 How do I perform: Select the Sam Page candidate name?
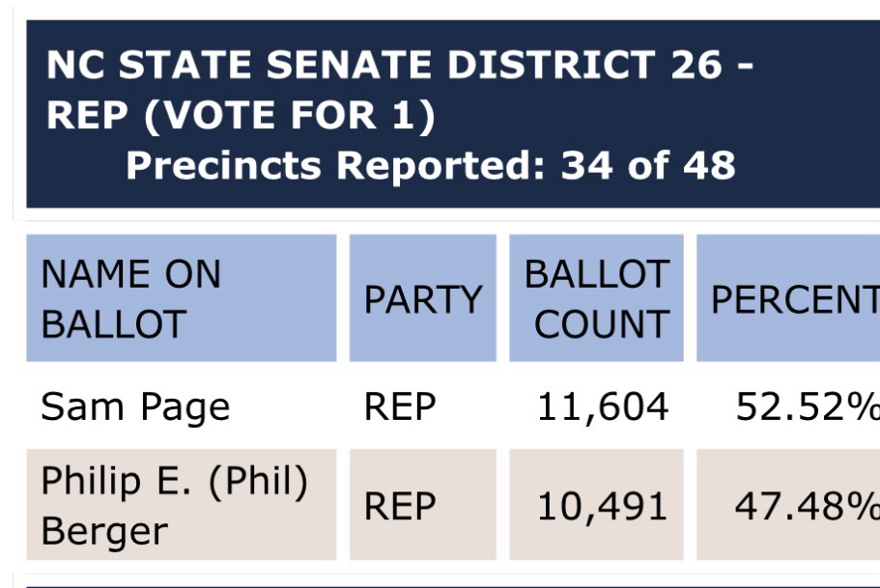click(135, 406)
